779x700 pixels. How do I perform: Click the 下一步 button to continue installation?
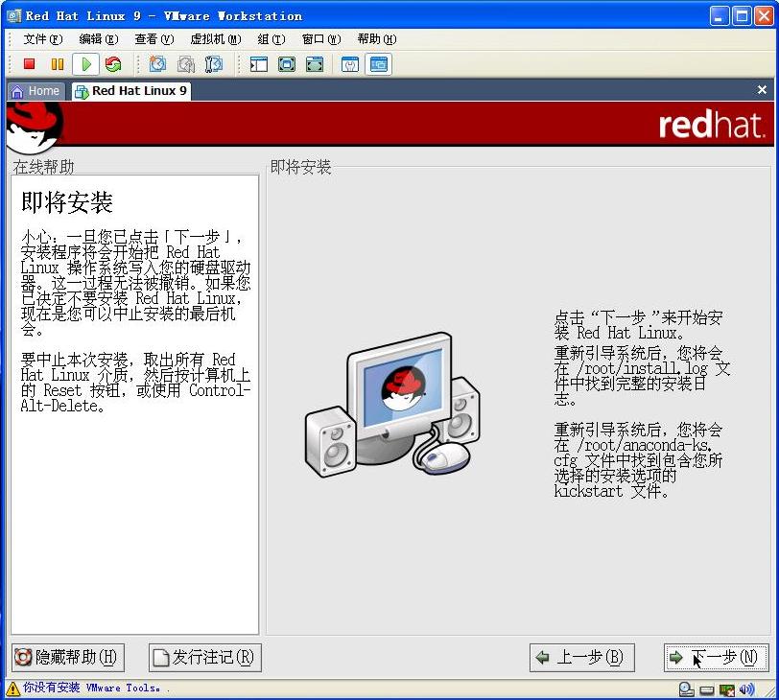716,658
